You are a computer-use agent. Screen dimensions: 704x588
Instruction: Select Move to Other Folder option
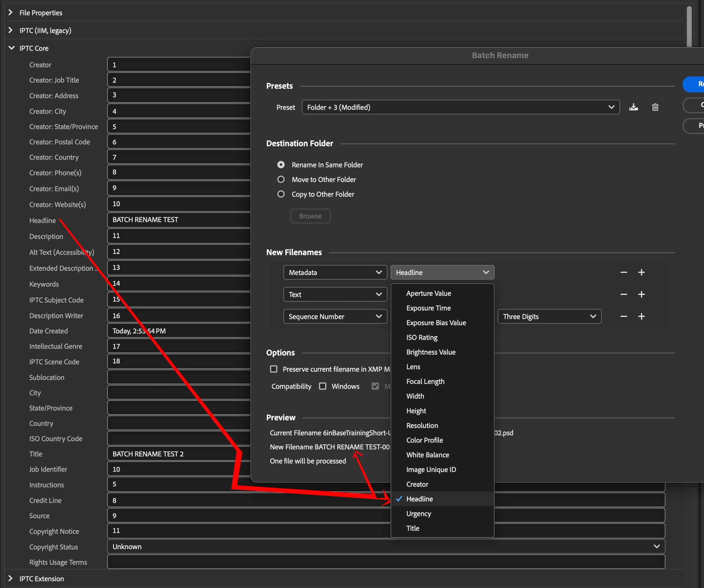pyautogui.click(x=281, y=180)
